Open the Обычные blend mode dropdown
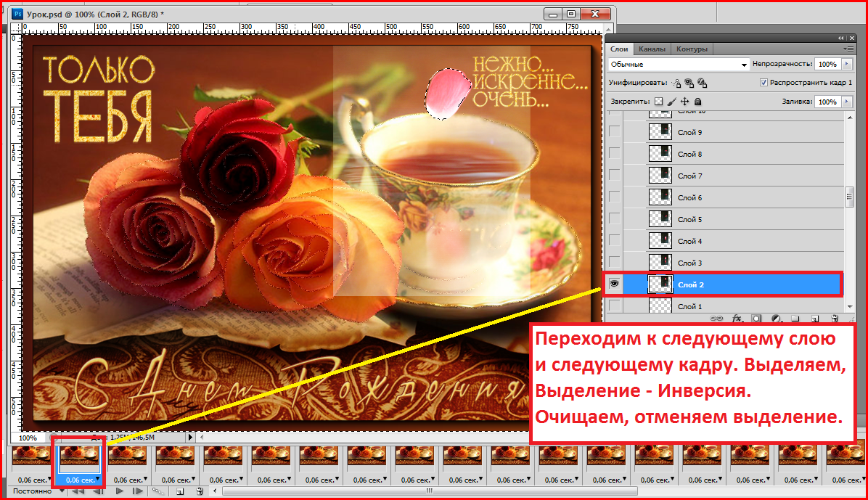Image resolution: width=868 pixels, height=500 pixels. 679,65
